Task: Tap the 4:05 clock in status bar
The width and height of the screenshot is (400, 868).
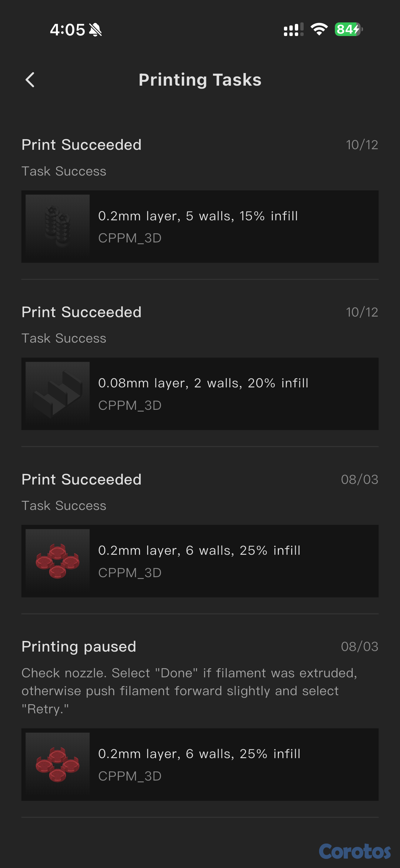Action: (x=68, y=30)
